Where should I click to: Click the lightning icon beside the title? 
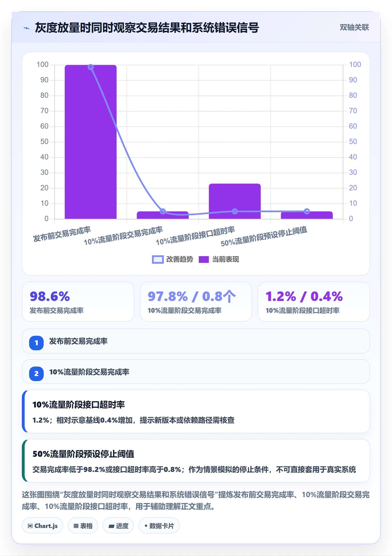click(27, 28)
